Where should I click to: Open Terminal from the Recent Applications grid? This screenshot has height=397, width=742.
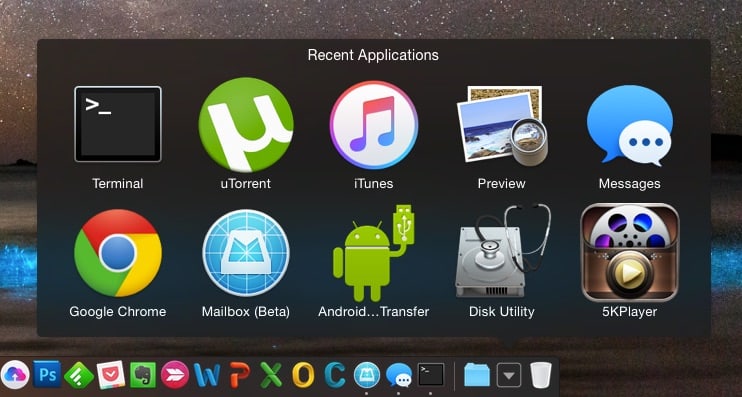(118, 124)
